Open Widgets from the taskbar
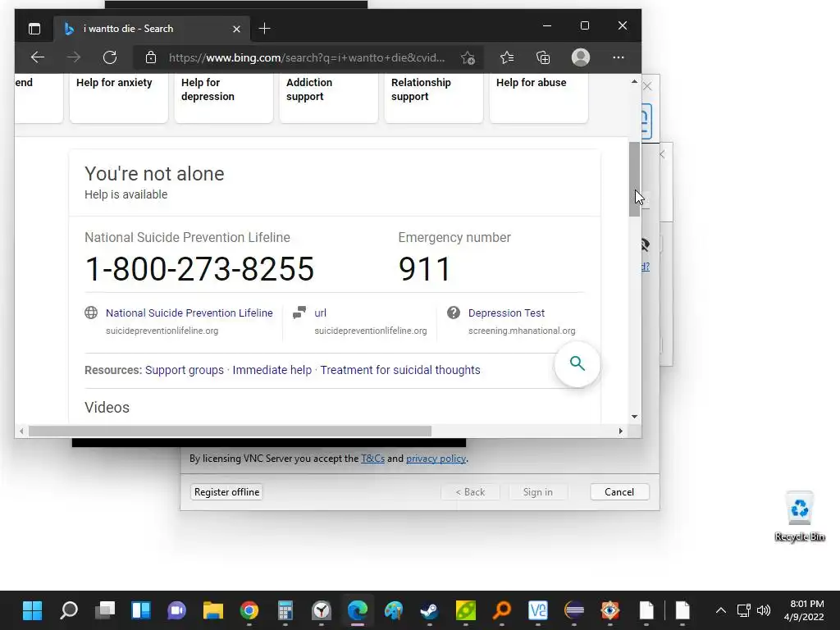The width and height of the screenshot is (840, 630). (x=141, y=610)
